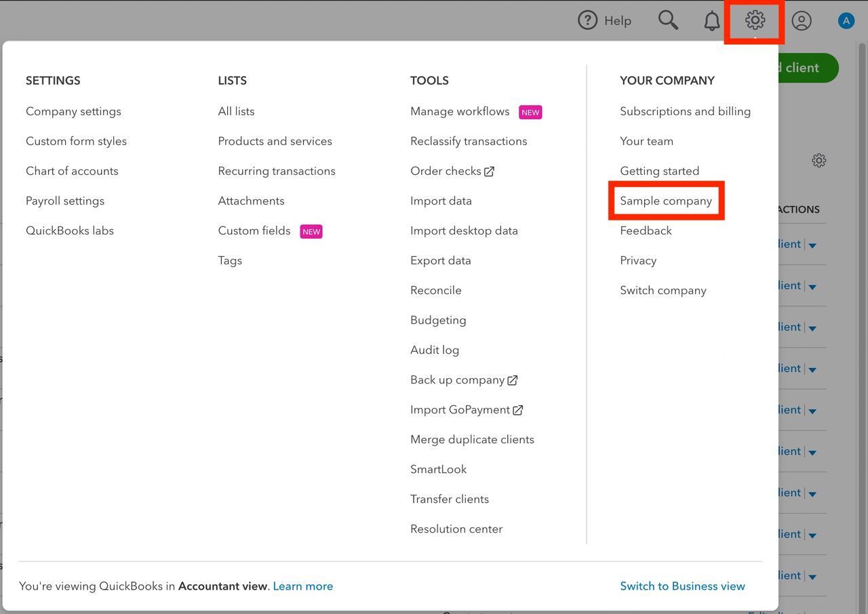Viewport: 868px width, 614px height.
Task: Open Products and services list
Action: (275, 141)
